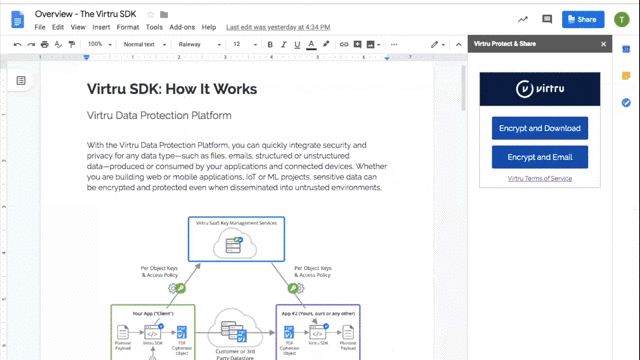Add a comment from the toolbar
The image size is (640, 360).
click(x=357, y=44)
